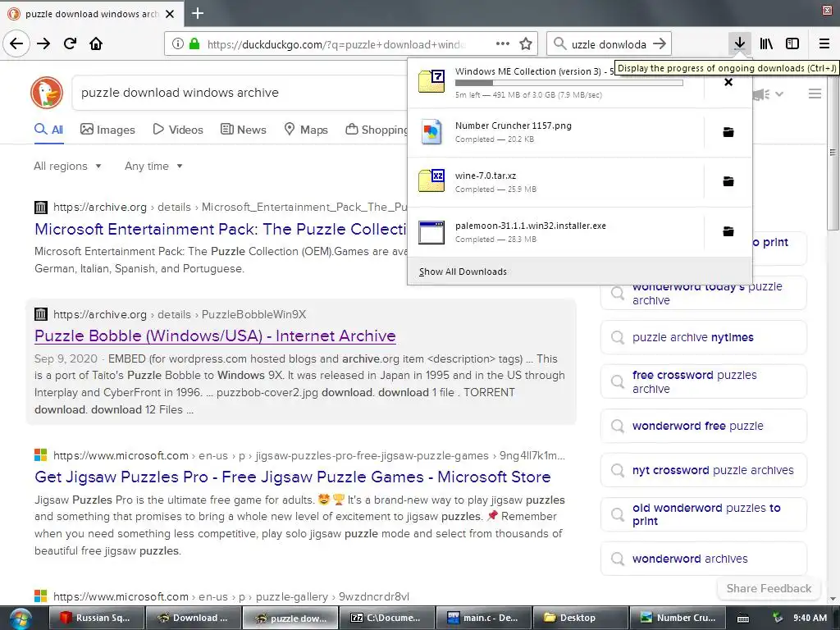This screenshot has height=630, width=840.
Task: Go back with the browser back arrow
Action: pos(16,43)
